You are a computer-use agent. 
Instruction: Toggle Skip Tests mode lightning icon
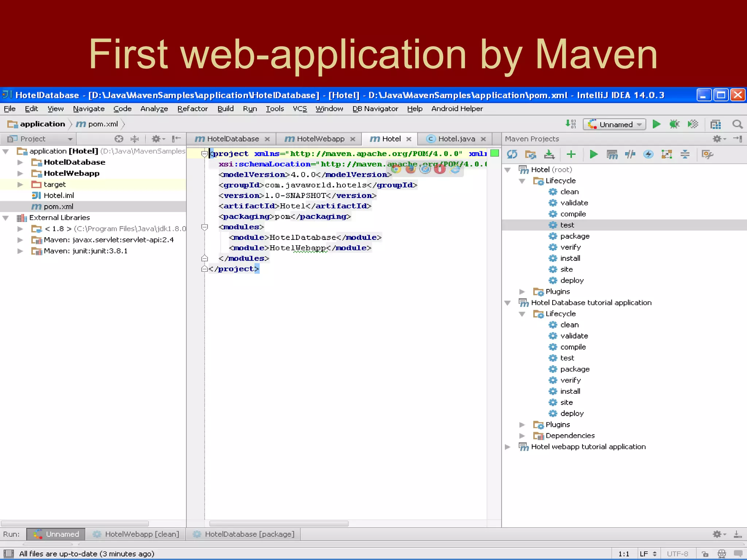click(x=648, y=154)
